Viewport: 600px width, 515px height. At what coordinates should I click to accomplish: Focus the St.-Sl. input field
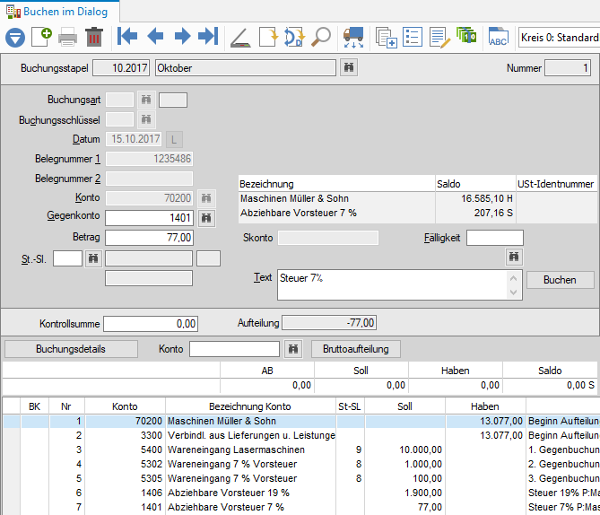pyautogui.click(x=68, y=258)
